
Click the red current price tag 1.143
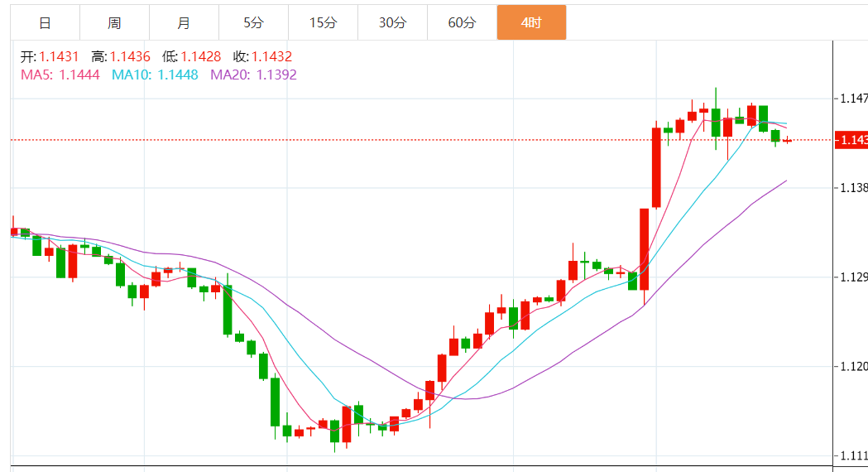pos(851,140)
